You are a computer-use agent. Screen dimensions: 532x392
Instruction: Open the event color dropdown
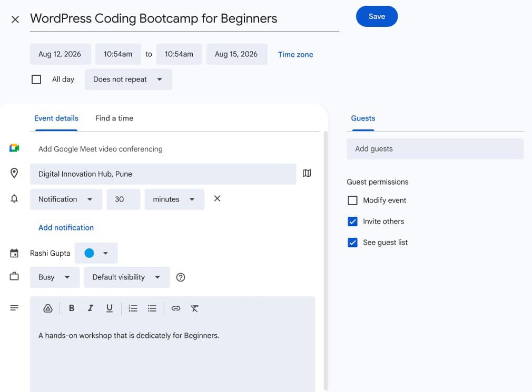(x=96, y=253)
